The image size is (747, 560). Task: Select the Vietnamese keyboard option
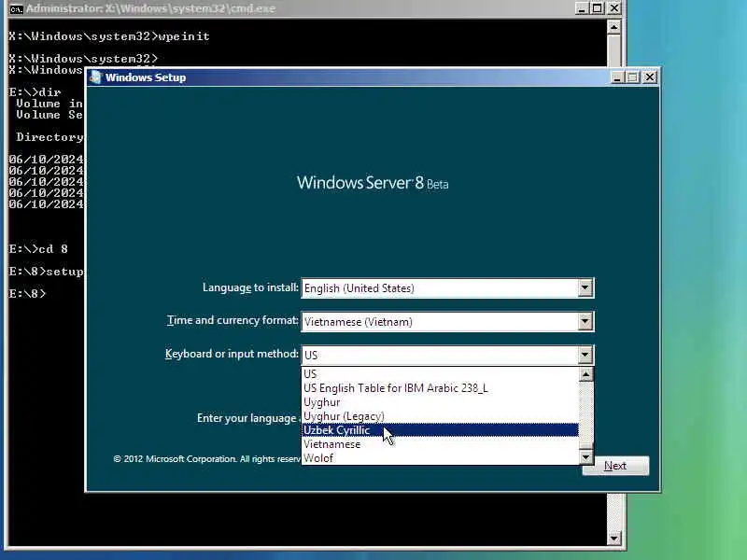440,444
